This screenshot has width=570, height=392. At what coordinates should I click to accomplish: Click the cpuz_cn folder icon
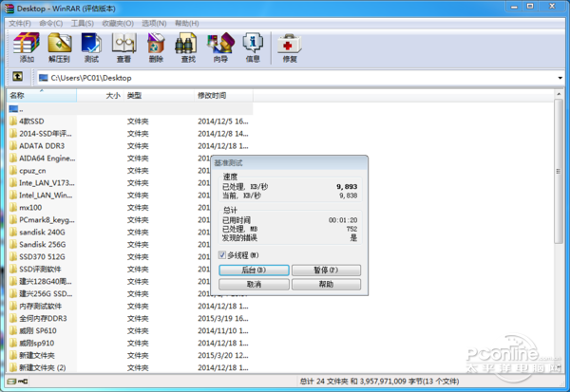[13, 171]
